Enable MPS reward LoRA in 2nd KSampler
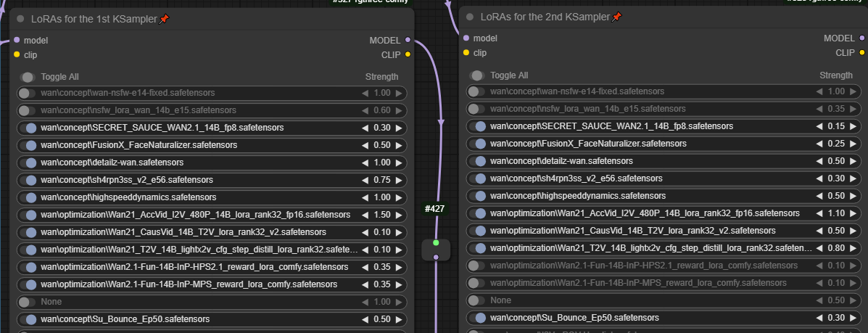 pyautogui.click(x=476, y=283)
